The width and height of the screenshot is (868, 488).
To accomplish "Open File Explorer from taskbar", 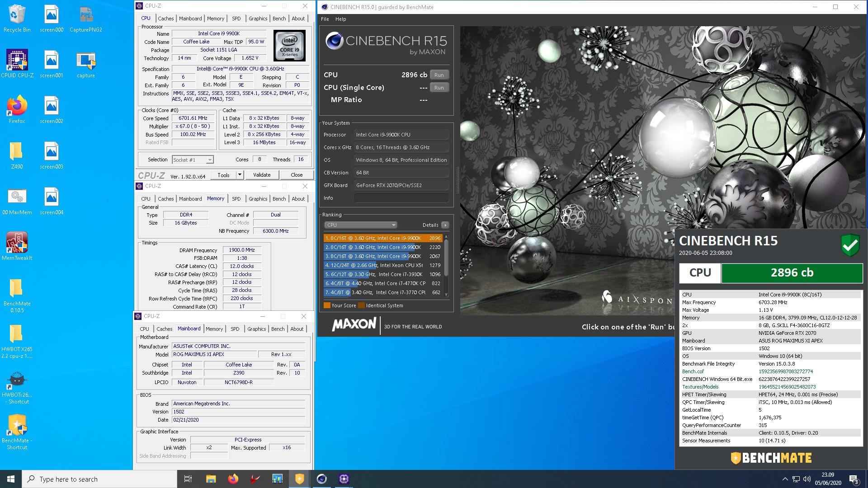I will pyautogui.click(x=211, y=479).
